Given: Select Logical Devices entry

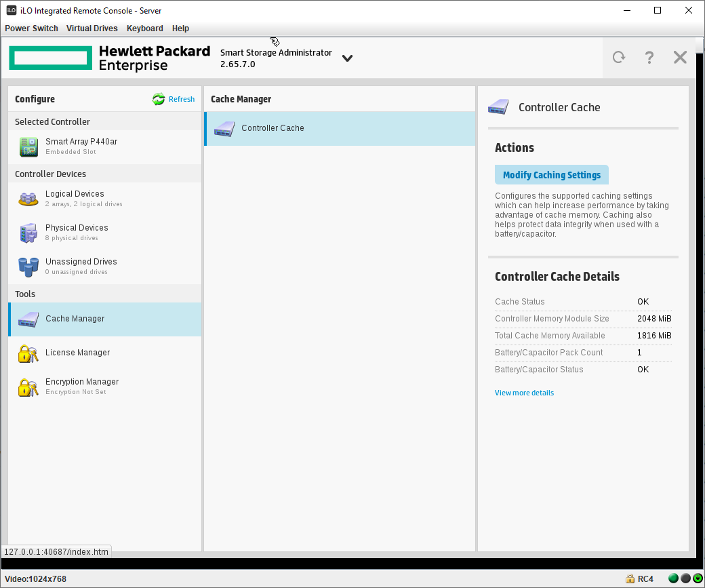Looking at the screenshot, I should (105, 199).
